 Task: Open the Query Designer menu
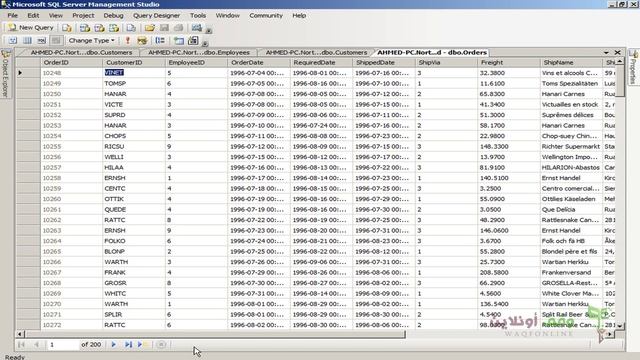click(156, 16)
